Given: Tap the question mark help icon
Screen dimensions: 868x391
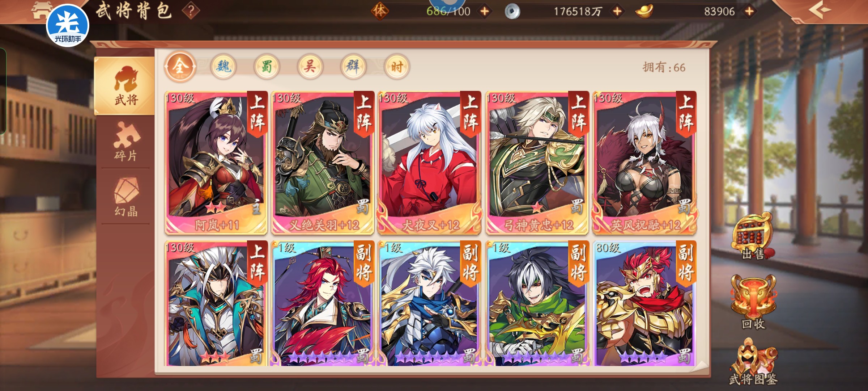Looking at the screenshot, I should tap(191, 11).
